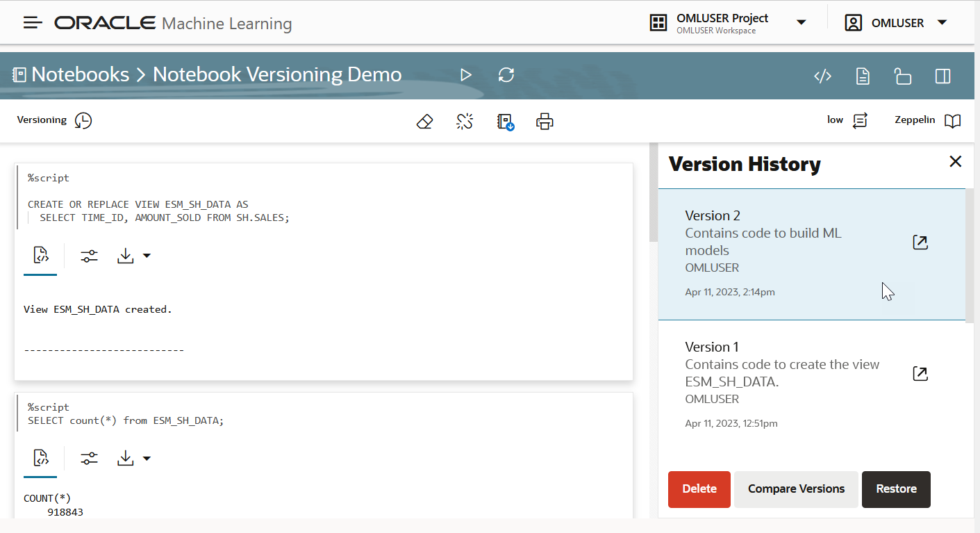This screenshot has height=533, width=980.
Task: Click the project grid icon
Action: click(x=658, y=23)
